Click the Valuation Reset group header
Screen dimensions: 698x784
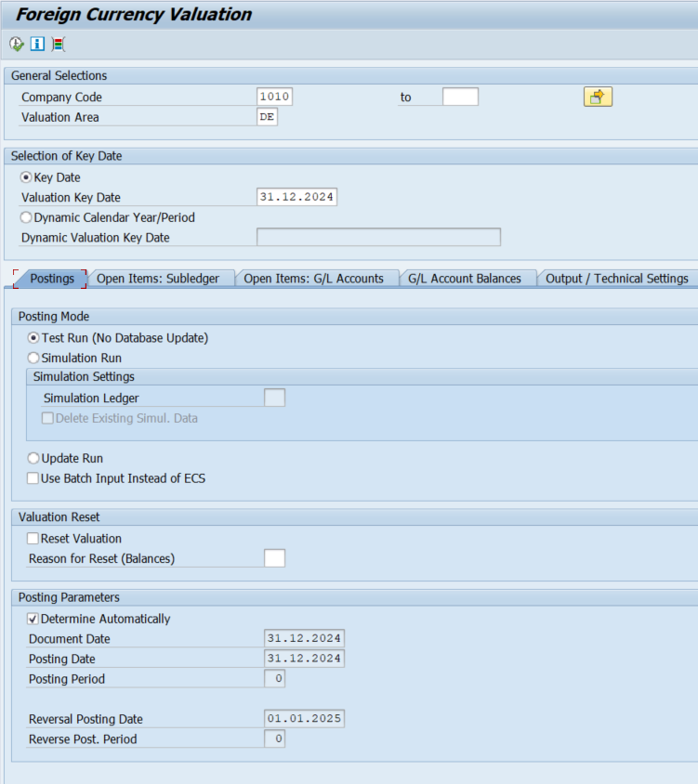59,517
